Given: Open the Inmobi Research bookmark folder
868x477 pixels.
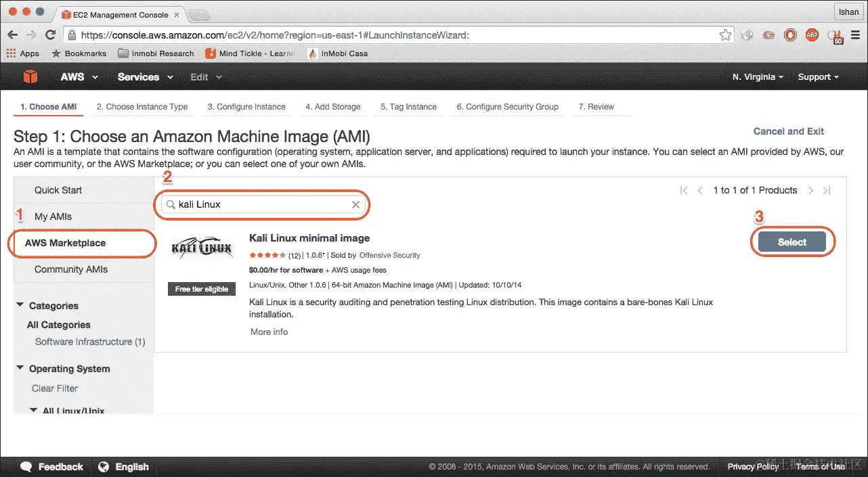Looking at the screenshot, I should point(156,53).
